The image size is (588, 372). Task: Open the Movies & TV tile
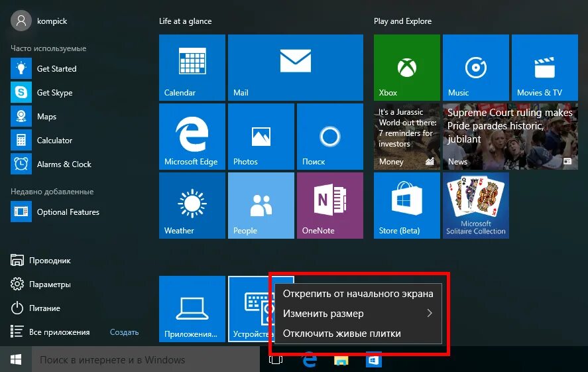click(x=545, y=68)
